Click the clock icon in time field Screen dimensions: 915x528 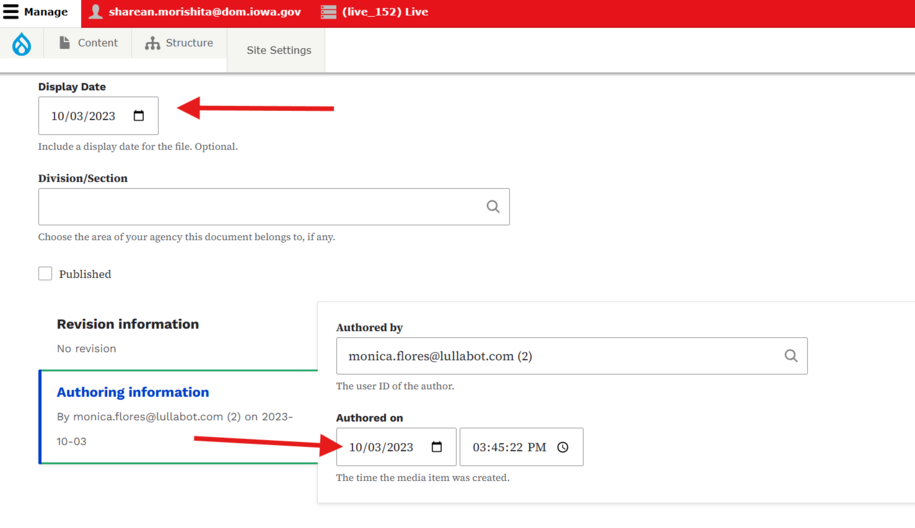click(x=563, y=447)
